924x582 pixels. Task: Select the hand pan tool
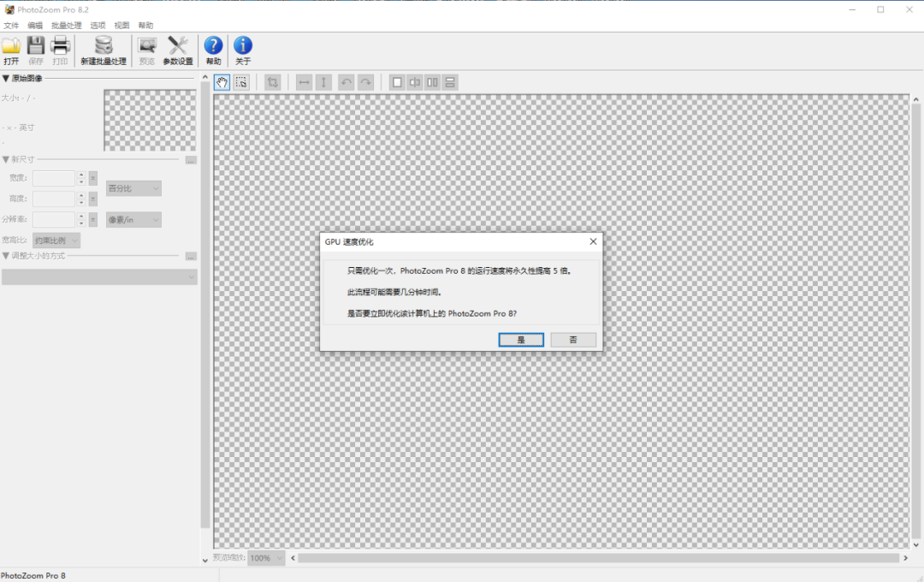pyautogui.click(x=222, y=82)
